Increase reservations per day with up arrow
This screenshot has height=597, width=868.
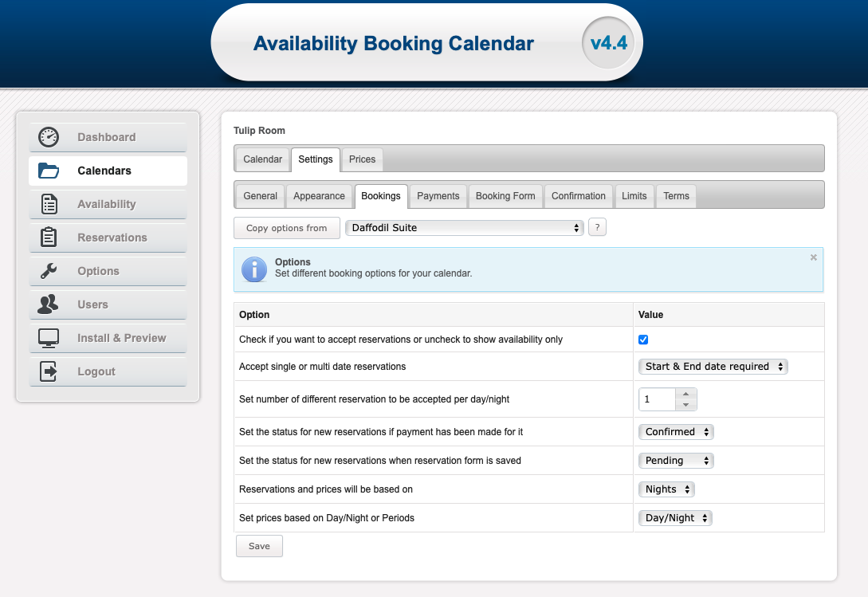(686, 394)
